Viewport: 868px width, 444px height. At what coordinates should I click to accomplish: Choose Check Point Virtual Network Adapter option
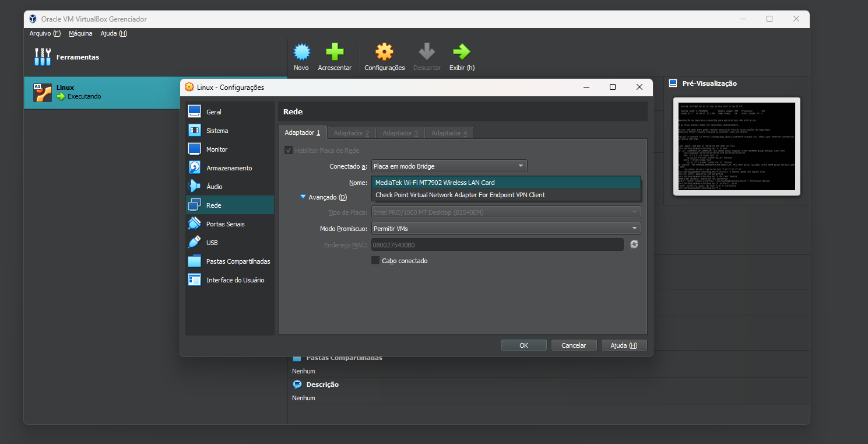pos(506,195)
